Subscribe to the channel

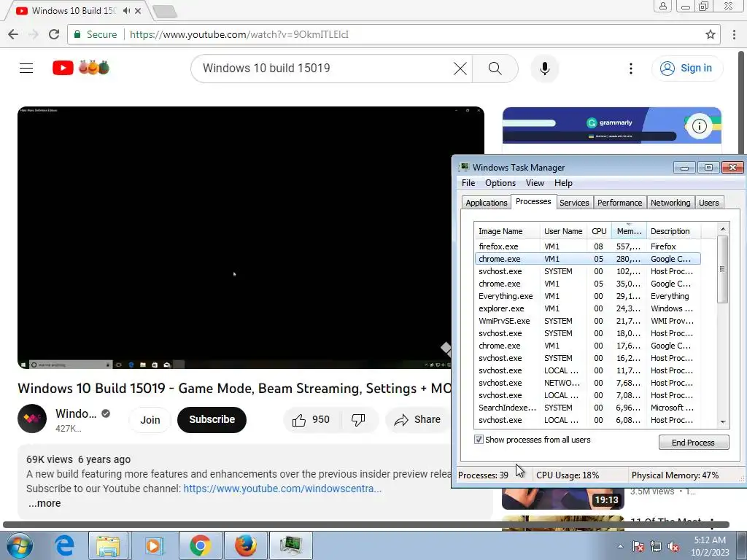click(x=212, y=419)
